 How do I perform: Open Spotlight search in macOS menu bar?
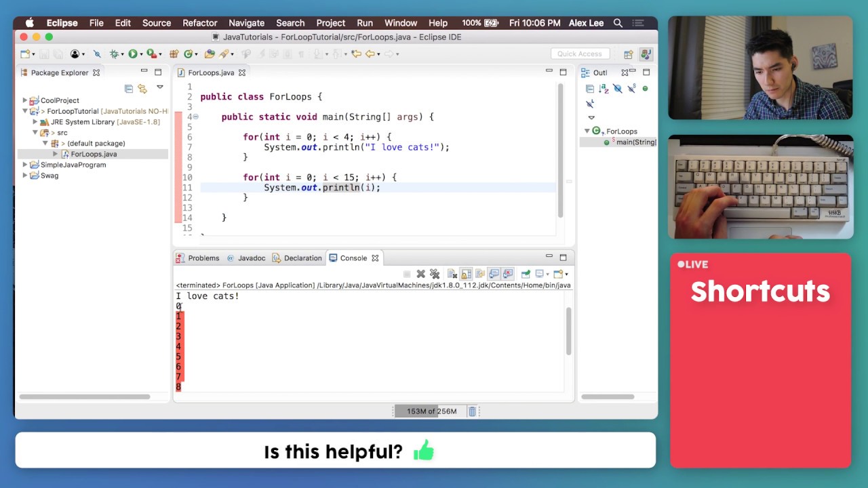618,23
